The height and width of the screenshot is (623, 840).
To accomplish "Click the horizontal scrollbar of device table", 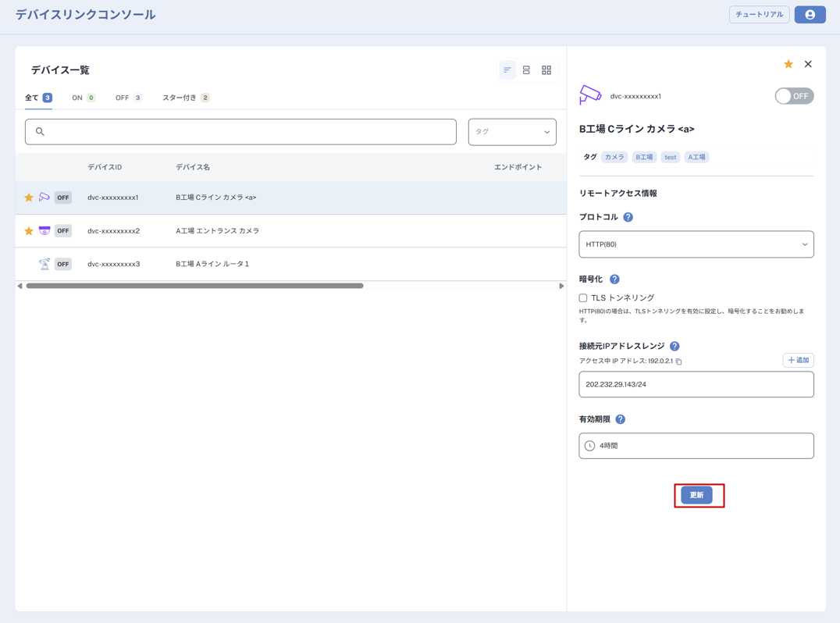I will 195,286.
